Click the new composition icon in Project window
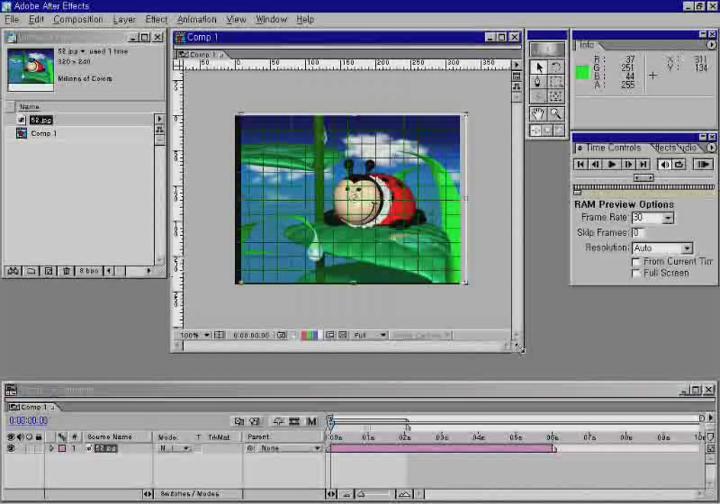The width and height of the screenshot is (720, 504). point(48,271)
